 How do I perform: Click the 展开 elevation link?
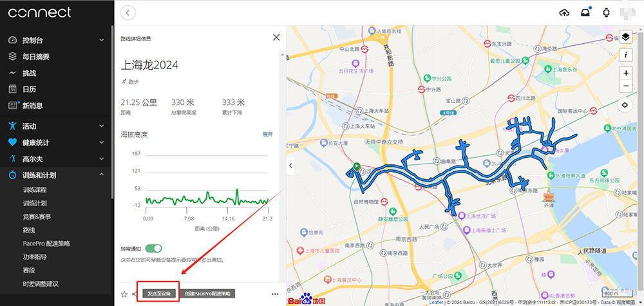[267, 134]
